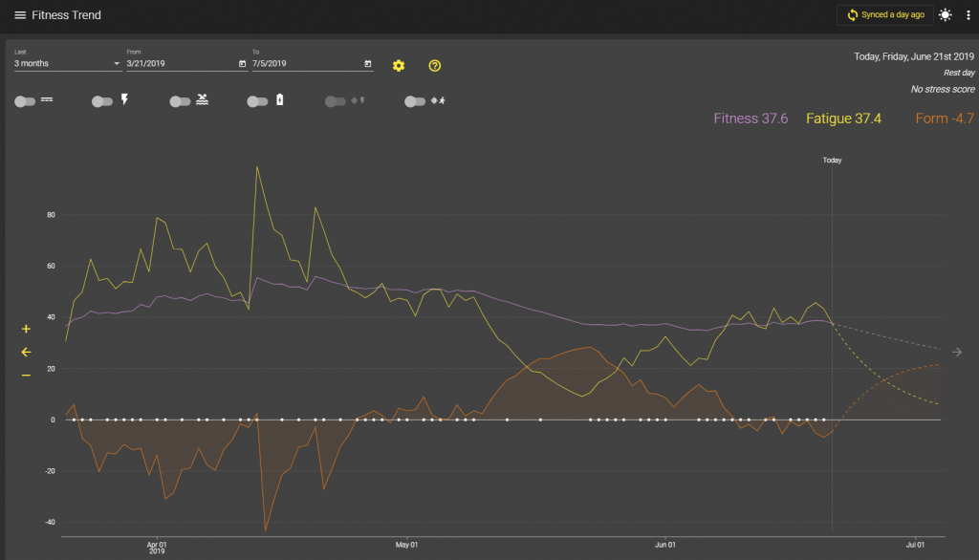Open fitness trend settings gear
This screenshot has width=979, height=560.
399,65
